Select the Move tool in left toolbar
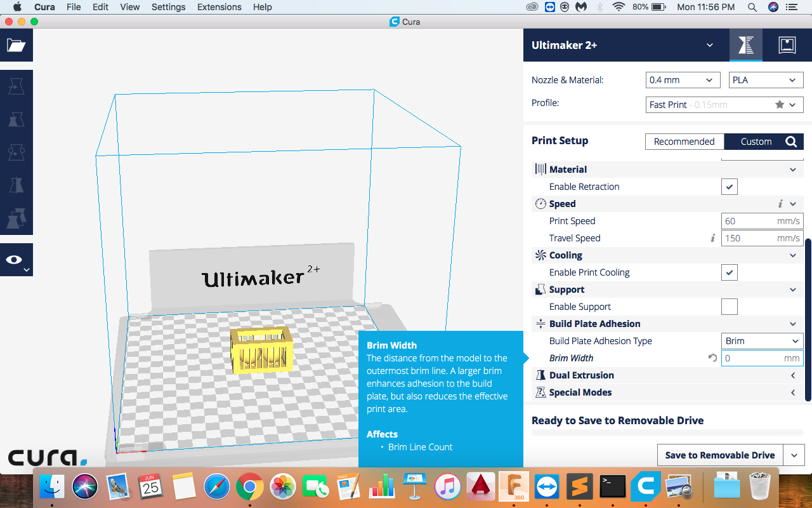812x508 pixels. 16,86
